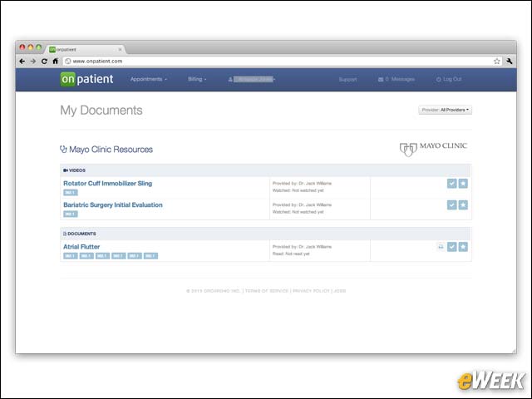
Task: Click the Mayo Clinic Resources heading
Action: pyautogui.click(x=111, y=150)
